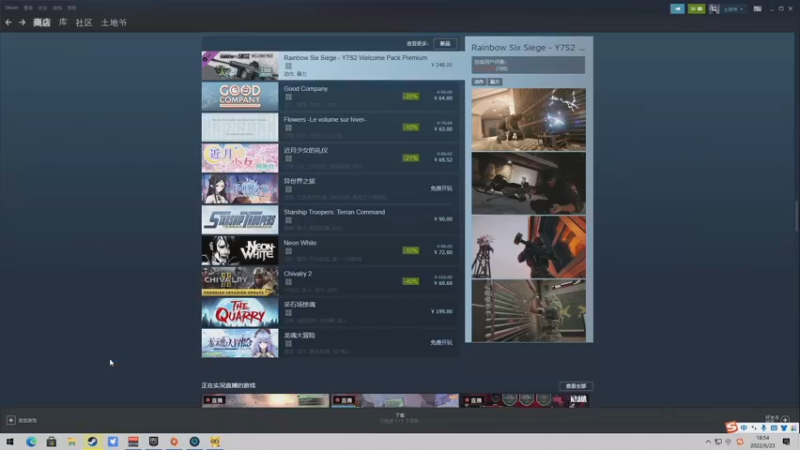The image size is (800, 450).
Task: Click the Starship Troopers capsule image
Action: (240, 219)
